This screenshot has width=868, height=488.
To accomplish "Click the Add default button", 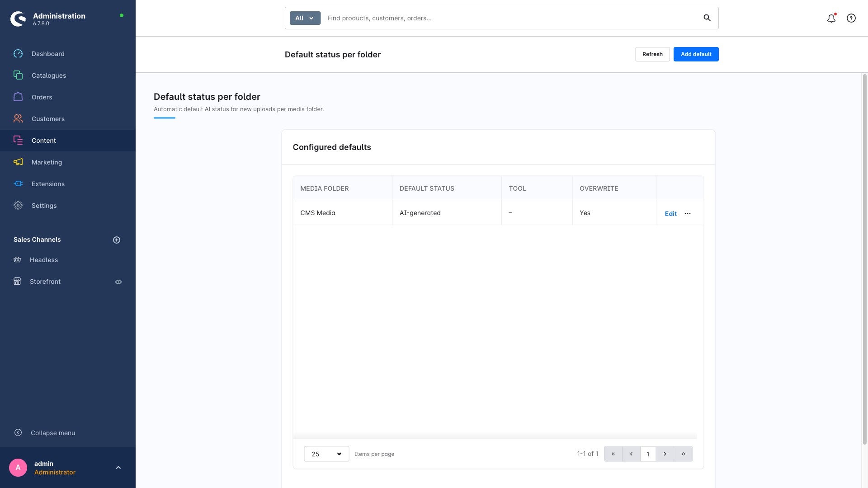I will click(x=696, y=54).
